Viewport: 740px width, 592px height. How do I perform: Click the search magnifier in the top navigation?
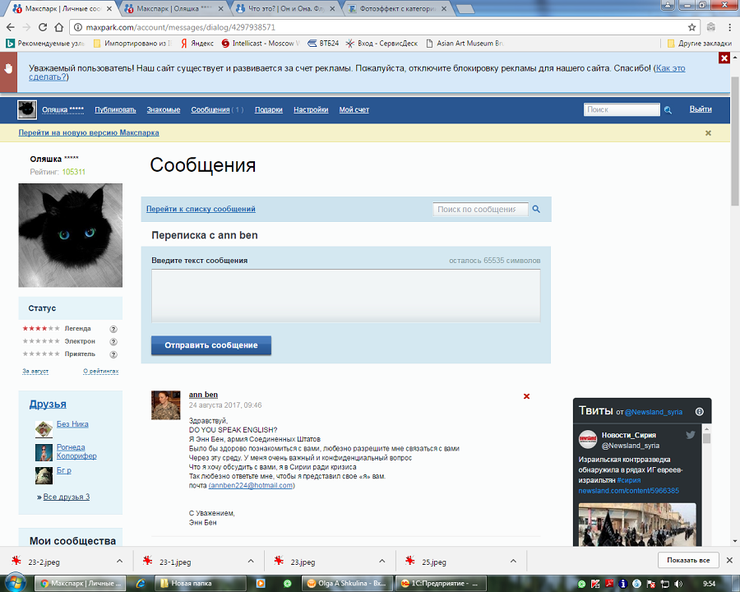tap(668, 109)
